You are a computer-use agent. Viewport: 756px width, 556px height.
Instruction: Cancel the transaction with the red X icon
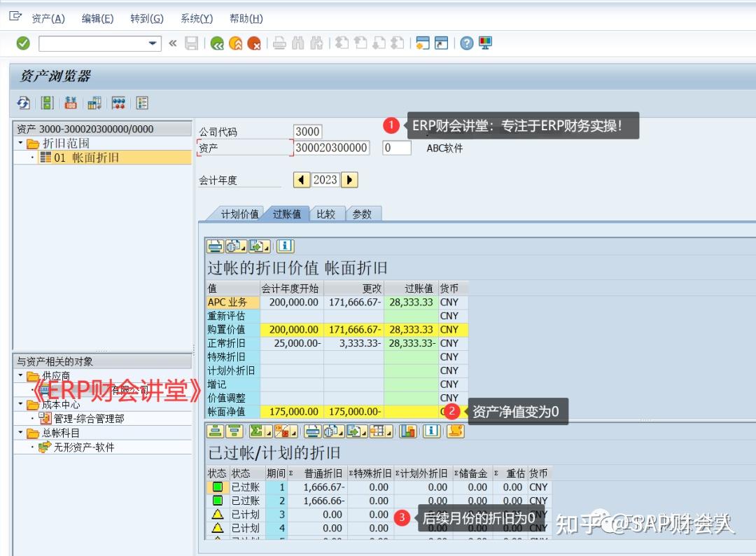253,43
